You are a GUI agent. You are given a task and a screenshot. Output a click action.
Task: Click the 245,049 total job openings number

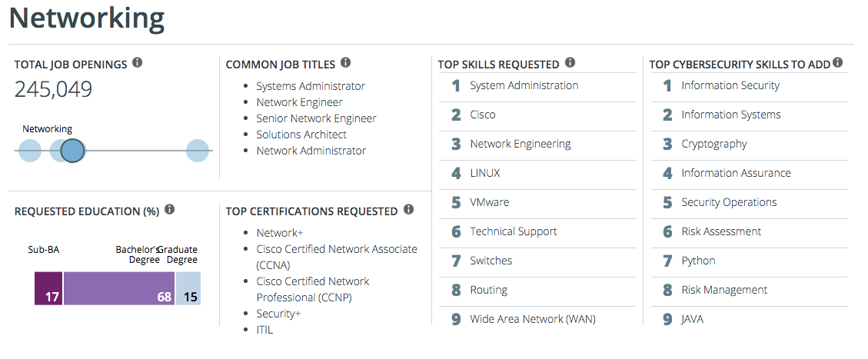(x=54, y=90)
